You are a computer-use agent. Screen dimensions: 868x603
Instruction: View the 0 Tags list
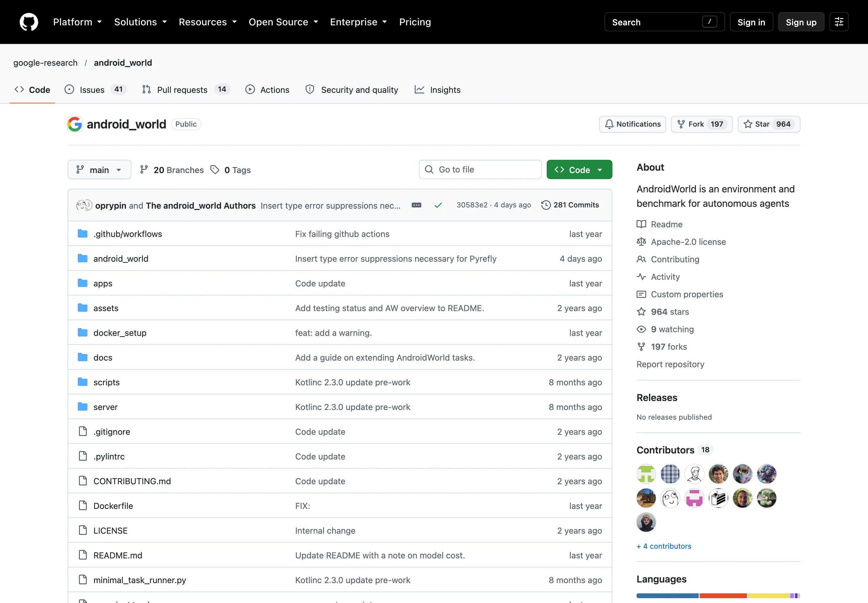tap(231, 170)
